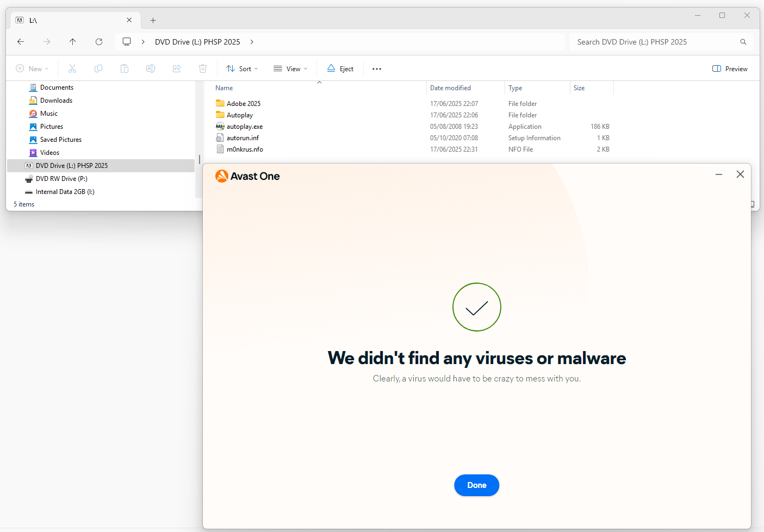The width and height of the screenshot is (764, 532).
Task: Click the 186 KB size cell
Action: [600, 126]
